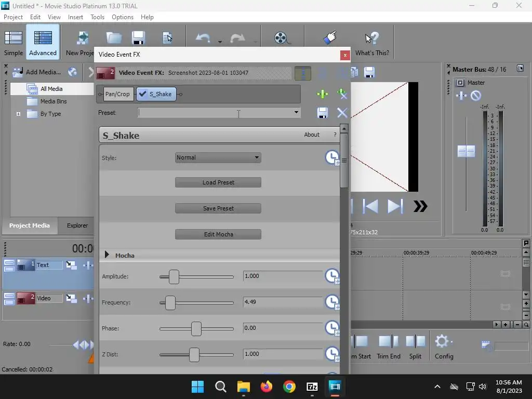Switch to Project Media tab

30,225
